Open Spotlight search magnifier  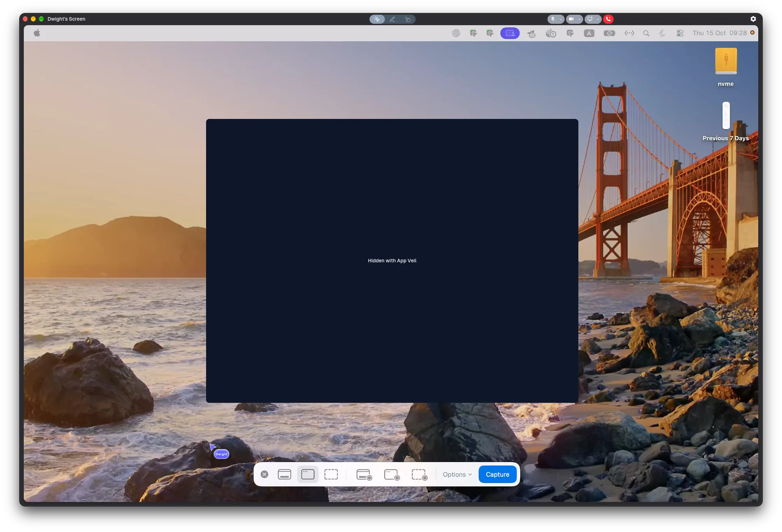[646, 33]
